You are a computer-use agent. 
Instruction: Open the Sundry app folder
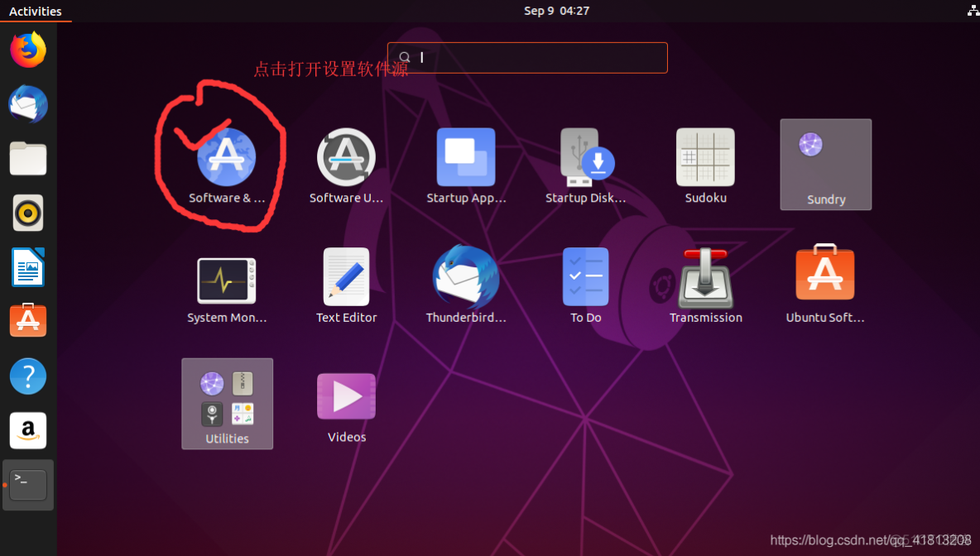tap(825, 165)
